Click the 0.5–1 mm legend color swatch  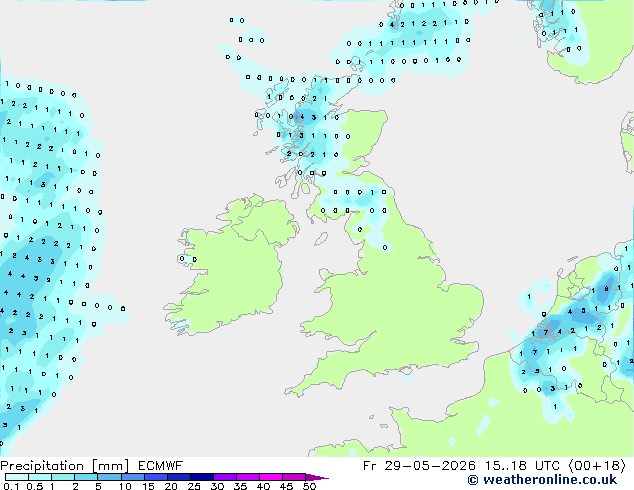pos(40,477)
